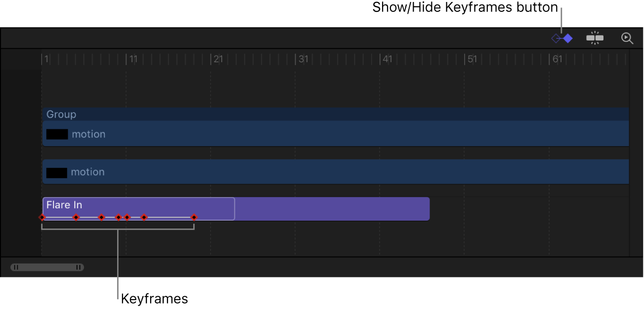Click the last keyframe diamond on Flare In

point(194,217)
